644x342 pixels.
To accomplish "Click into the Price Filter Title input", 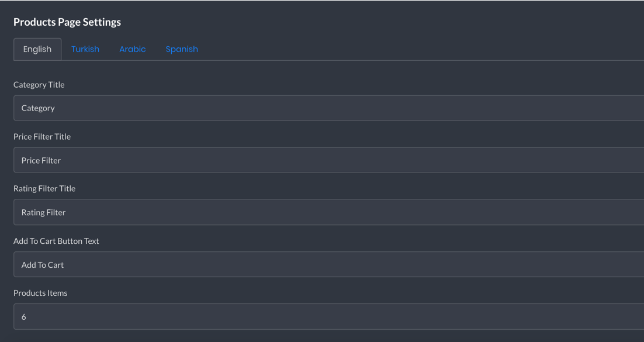I will coord(328,160).
